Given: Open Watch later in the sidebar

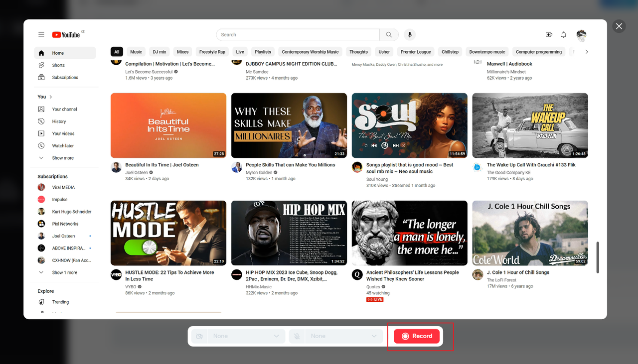Looking at the screenshot, I should pos(65,146).
